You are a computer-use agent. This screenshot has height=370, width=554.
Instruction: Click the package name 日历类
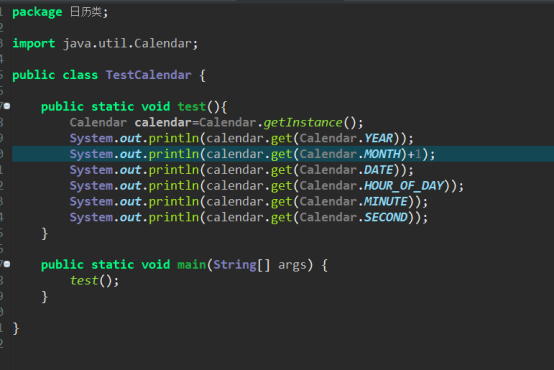86,12
